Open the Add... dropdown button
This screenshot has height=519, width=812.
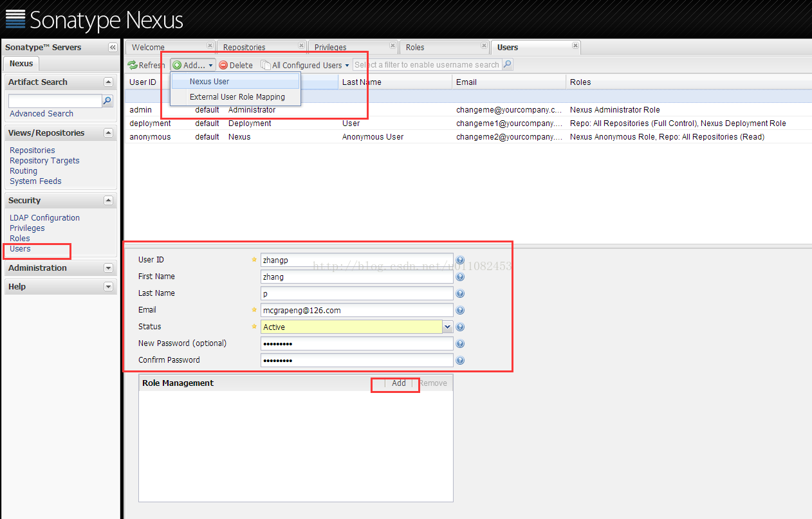193,65
